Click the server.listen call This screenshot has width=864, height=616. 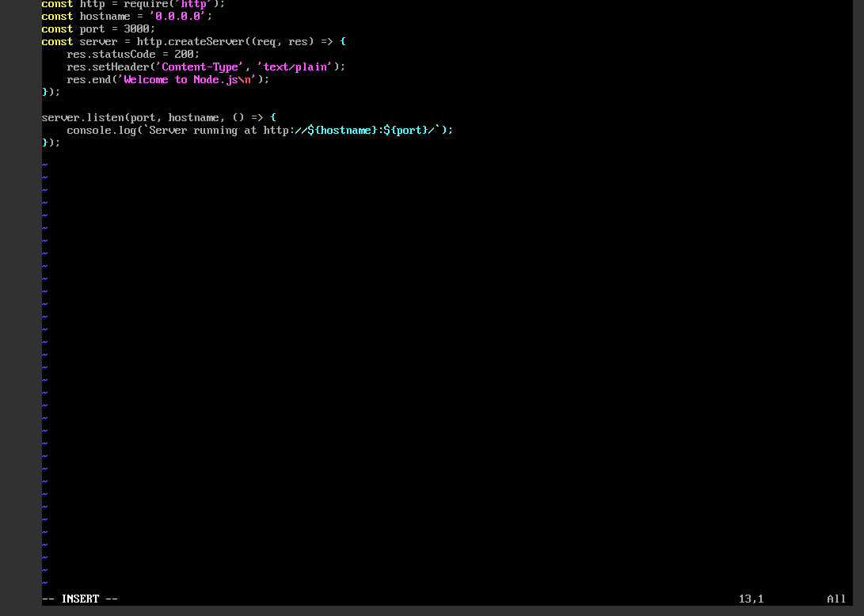(x=82, y=117)
